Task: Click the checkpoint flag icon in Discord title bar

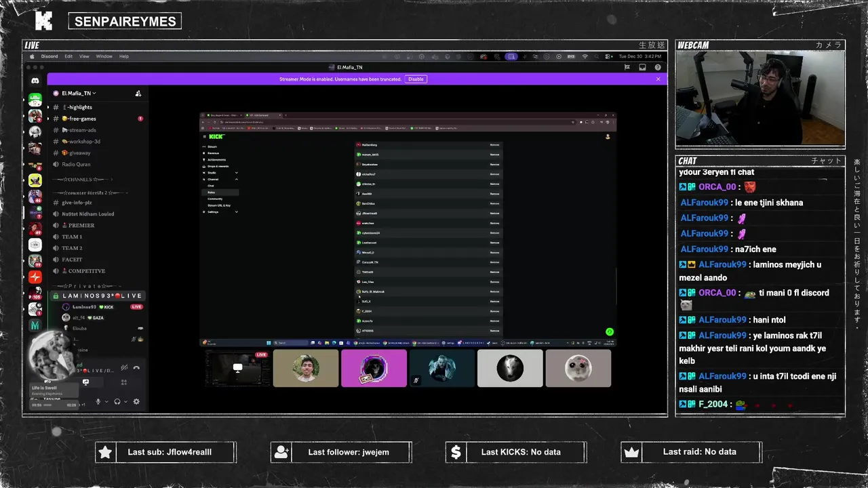Action: pyautogui.click(x=627, y=67)
